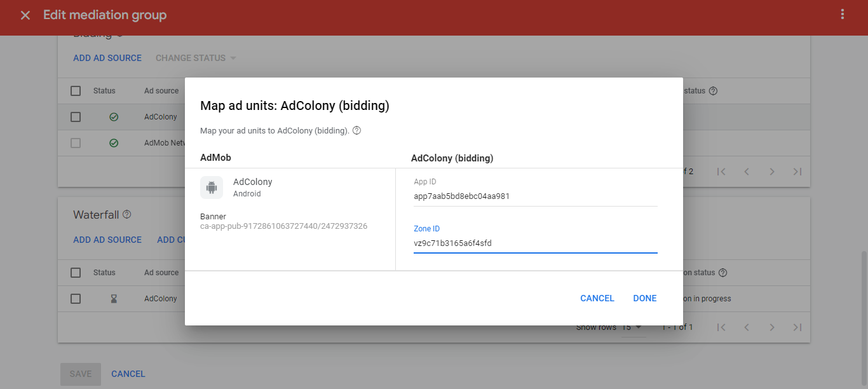Viewport: 868px width, 389px height.
Task: Open the three-dot more options menu
Action: [843, 15]
